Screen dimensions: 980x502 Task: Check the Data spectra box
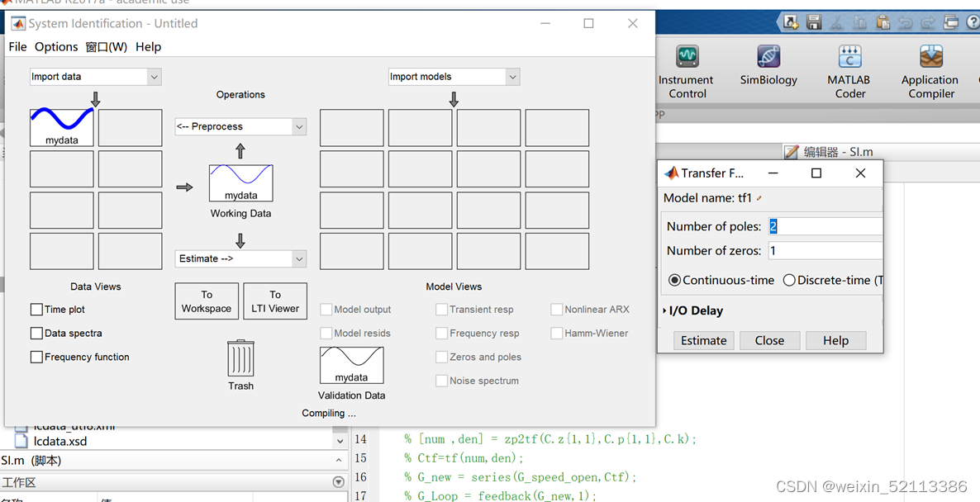[36, 334]
